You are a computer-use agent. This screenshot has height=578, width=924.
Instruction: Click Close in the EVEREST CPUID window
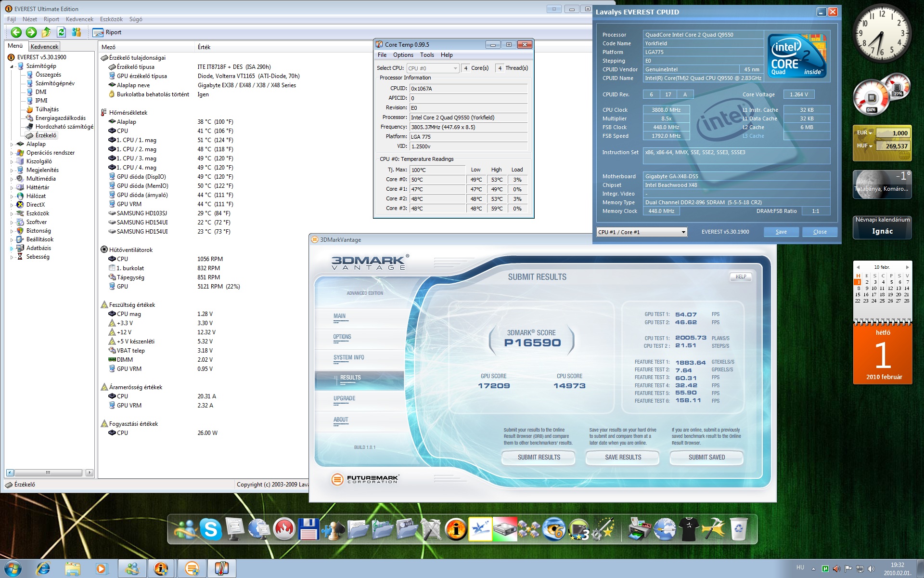[x=820, y=232]
